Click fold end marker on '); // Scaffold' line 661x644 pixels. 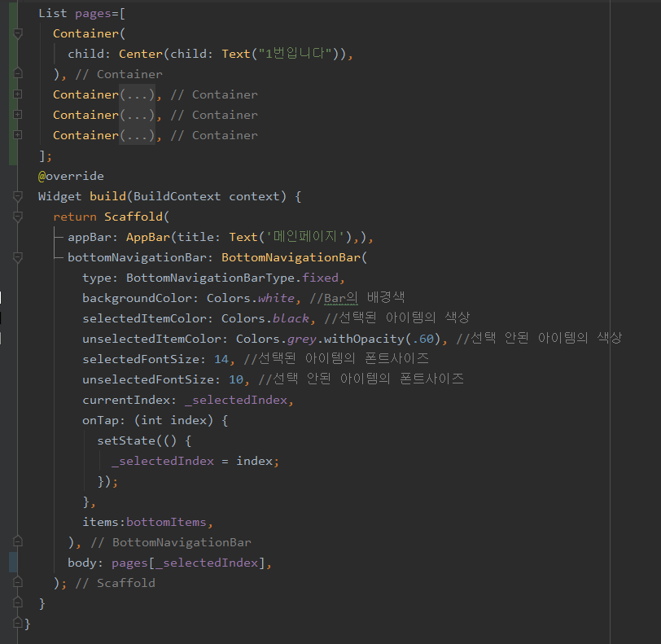[x=18, y=582]
